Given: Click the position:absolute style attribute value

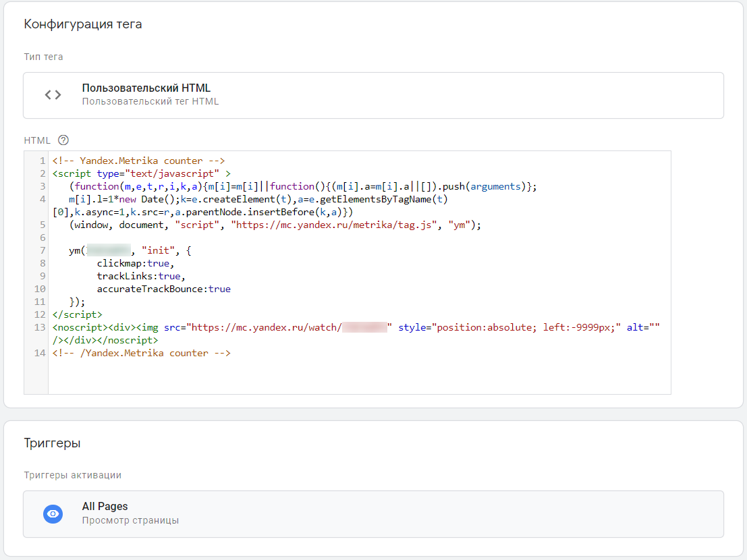Looking at the screenshot, I should point(526,327).
